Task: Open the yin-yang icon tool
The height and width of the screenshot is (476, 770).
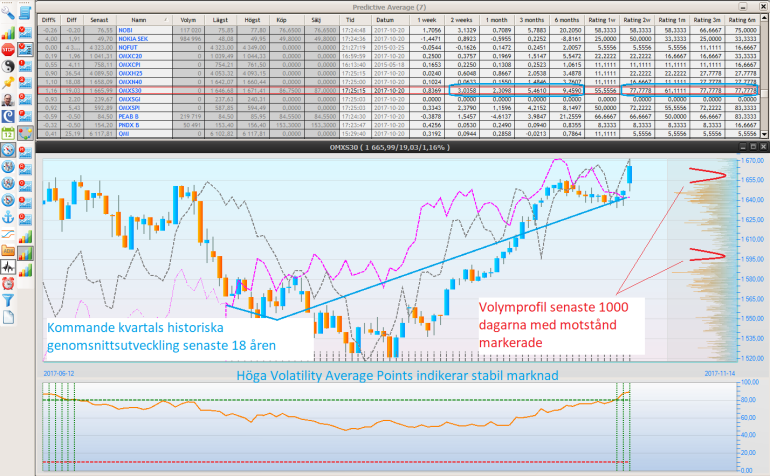Action: pos(8,64)
